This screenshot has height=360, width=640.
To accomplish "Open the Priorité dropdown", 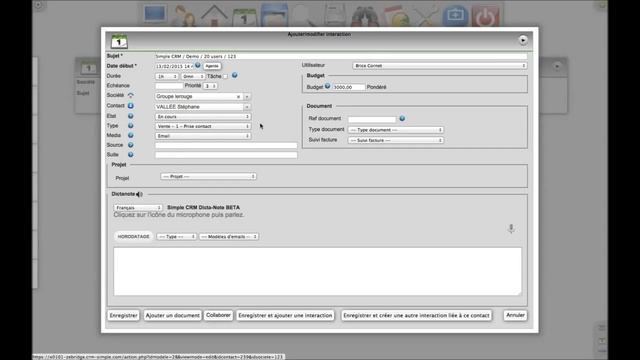I will click(210, 86).
